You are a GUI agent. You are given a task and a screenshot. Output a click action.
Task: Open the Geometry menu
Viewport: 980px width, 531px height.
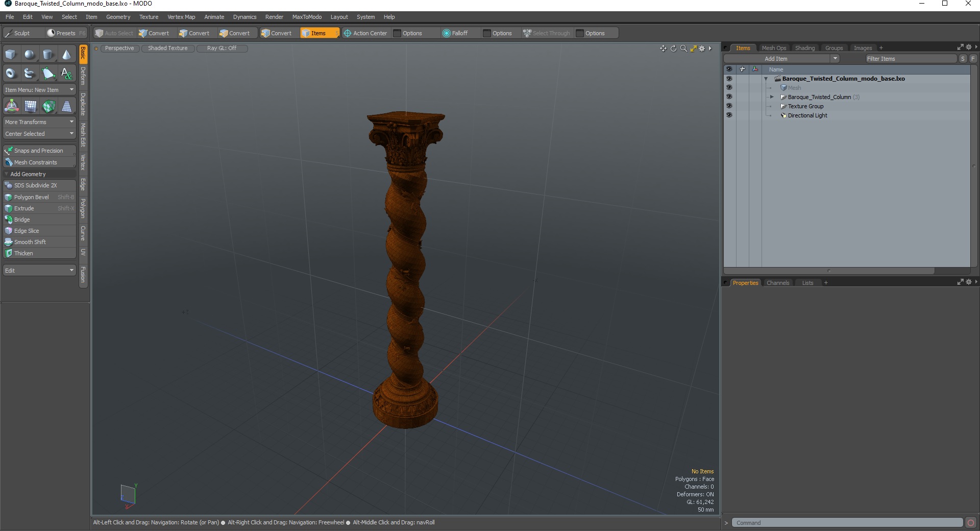118,17
